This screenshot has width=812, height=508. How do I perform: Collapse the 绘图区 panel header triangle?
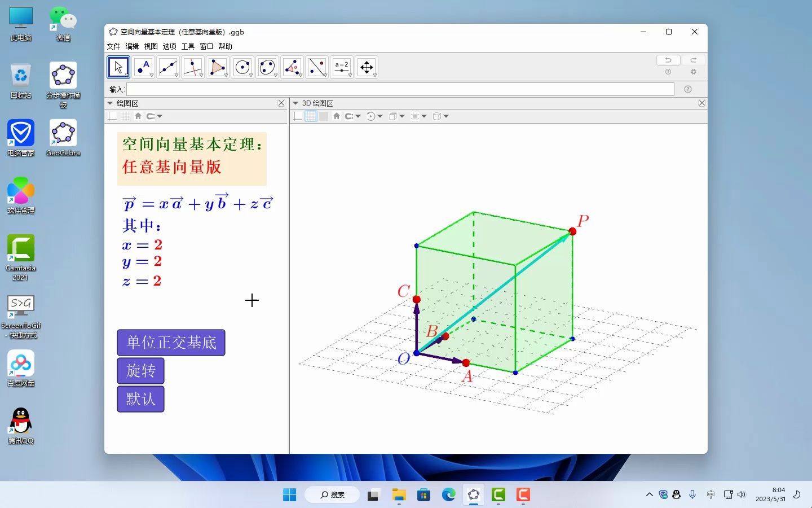tap(110, 103)
